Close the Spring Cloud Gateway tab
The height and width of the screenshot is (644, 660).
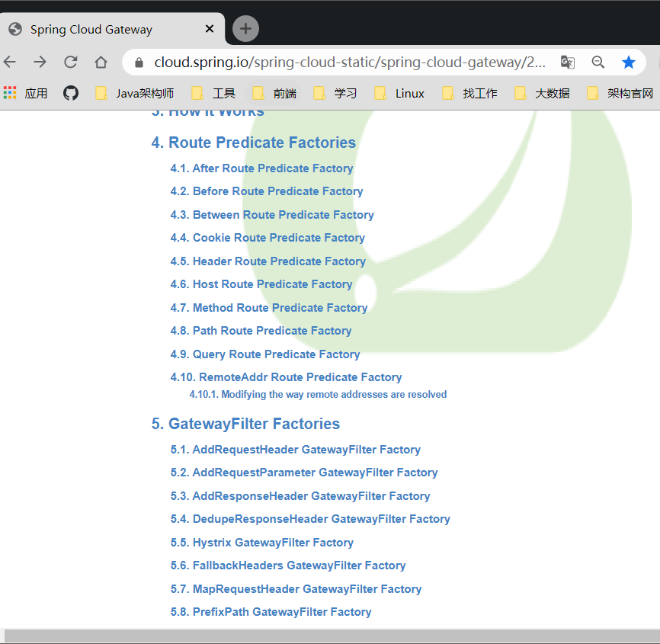pos(209,29)
